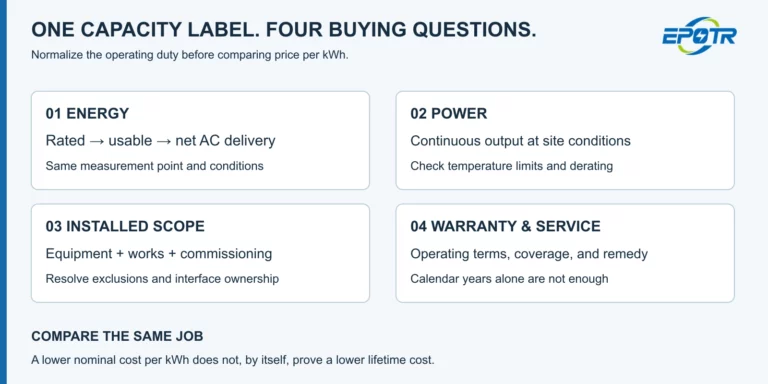The height and width of the screenshot is (384, 768).
Task: Select 'Continuous output at site conditions' text
Action: [x=520, y=141]
